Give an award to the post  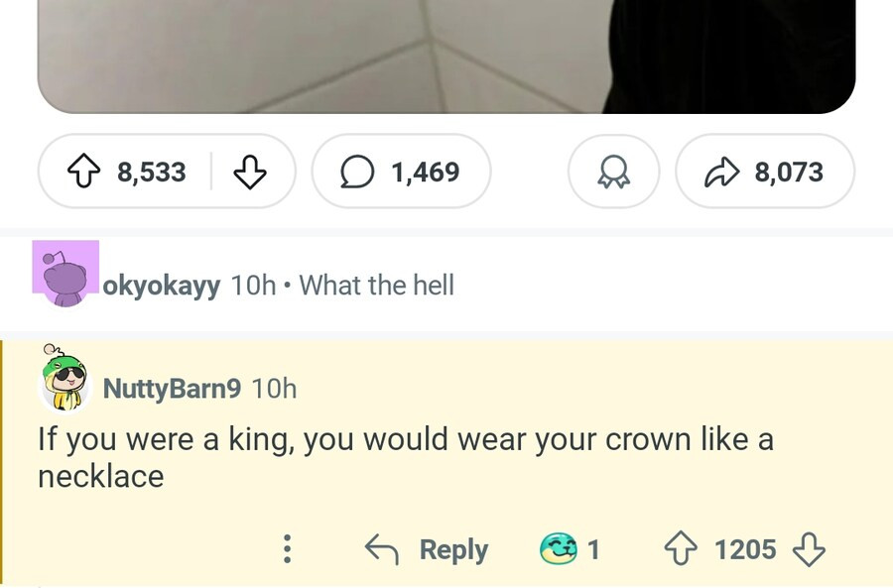(x=611, y=173)
